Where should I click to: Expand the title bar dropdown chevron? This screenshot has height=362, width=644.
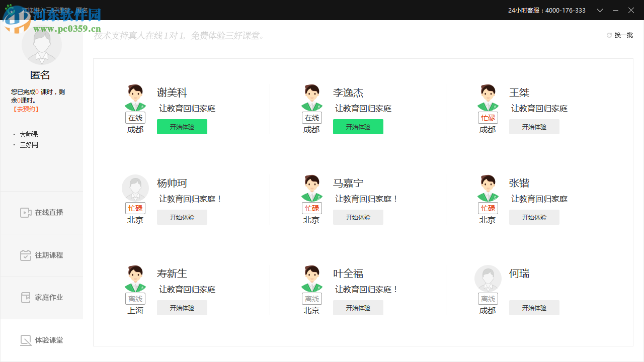(x=600, y=10)
